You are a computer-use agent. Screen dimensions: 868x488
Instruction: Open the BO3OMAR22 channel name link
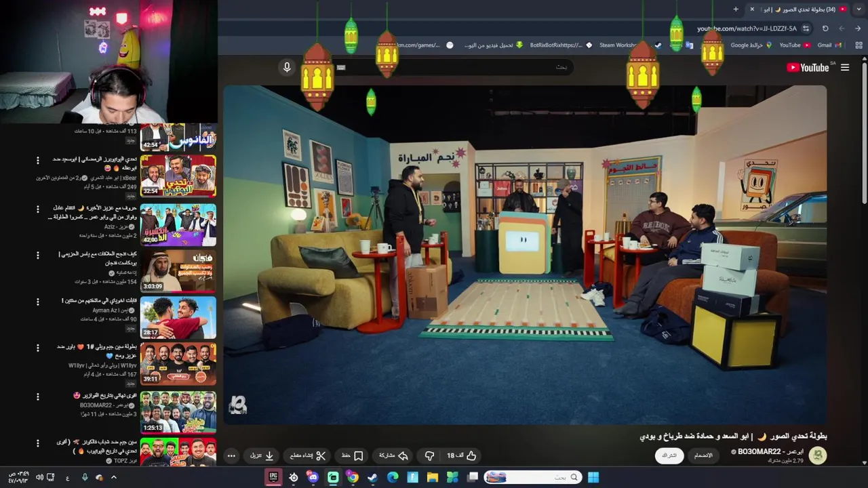[x=770, y=451]
